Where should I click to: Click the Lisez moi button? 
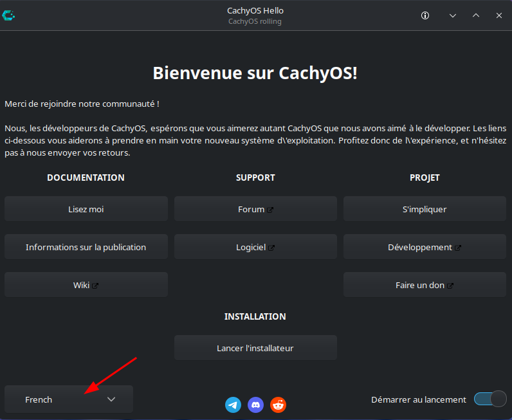click(86, 209)
